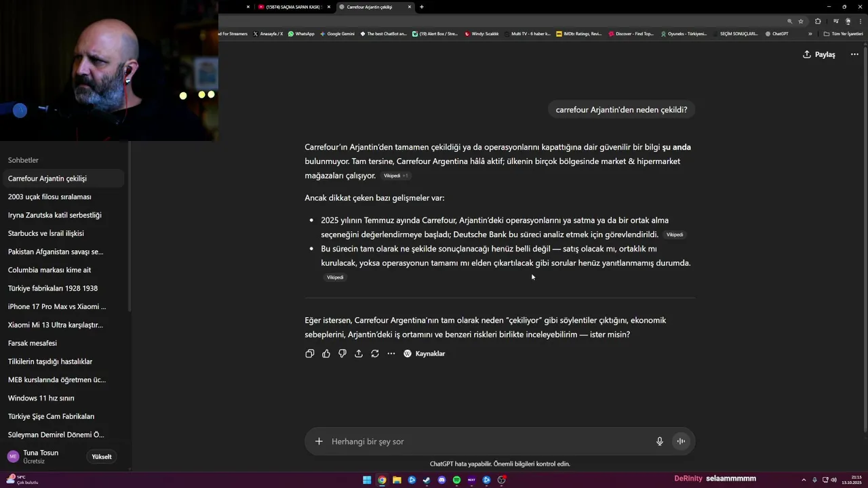Screen dimensions: 868x488
Task: Bookmark this page with star icon
Action: [x=801, y=21]
